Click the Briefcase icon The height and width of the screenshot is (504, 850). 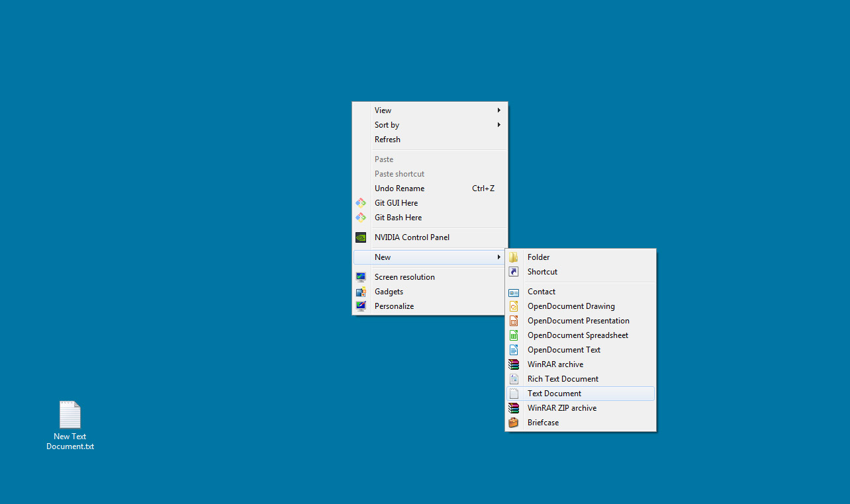point(514,423)
